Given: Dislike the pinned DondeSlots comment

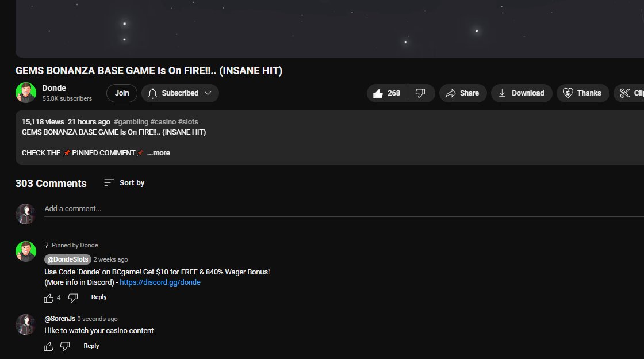Looking at the screenshot, I should click(72, 298).
